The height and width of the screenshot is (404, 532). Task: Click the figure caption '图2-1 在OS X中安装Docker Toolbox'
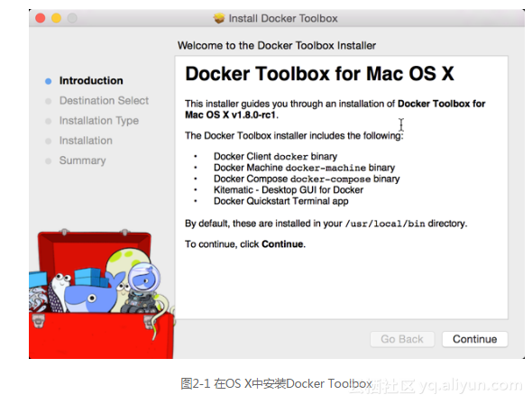(276, 383)
